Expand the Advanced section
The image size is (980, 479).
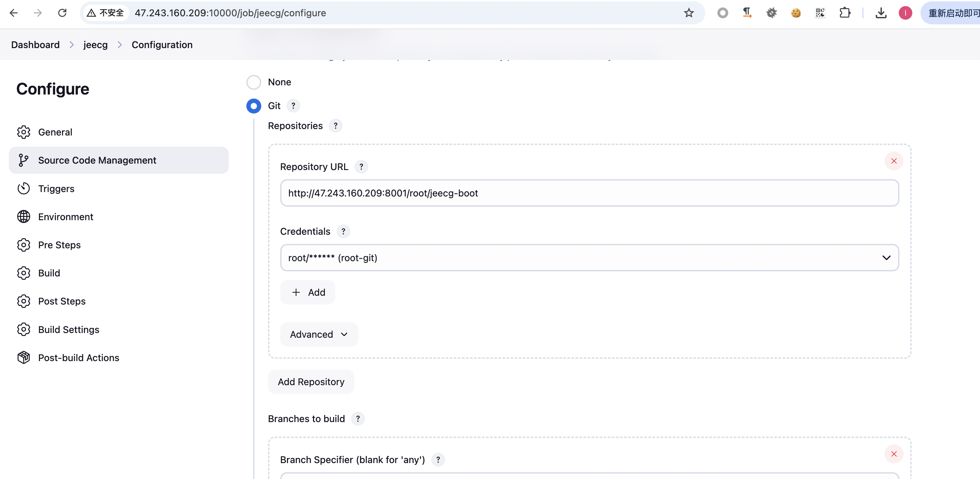(x=319, y=334)
